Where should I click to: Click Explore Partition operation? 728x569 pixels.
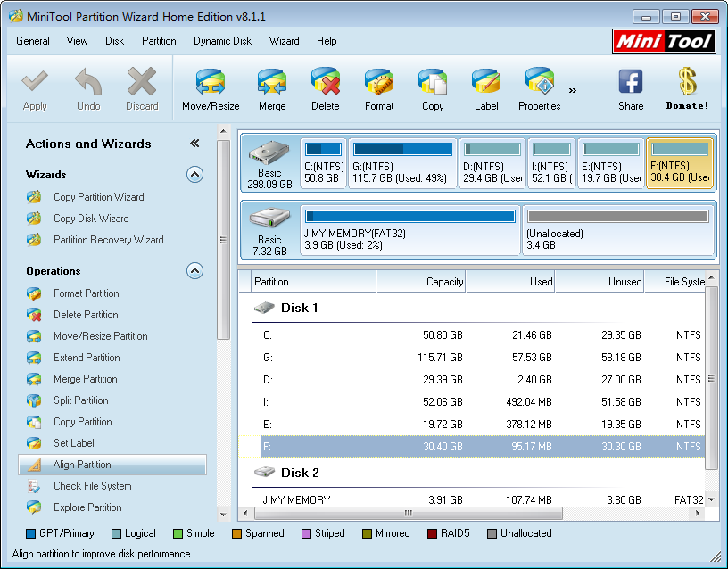[87, 507]
